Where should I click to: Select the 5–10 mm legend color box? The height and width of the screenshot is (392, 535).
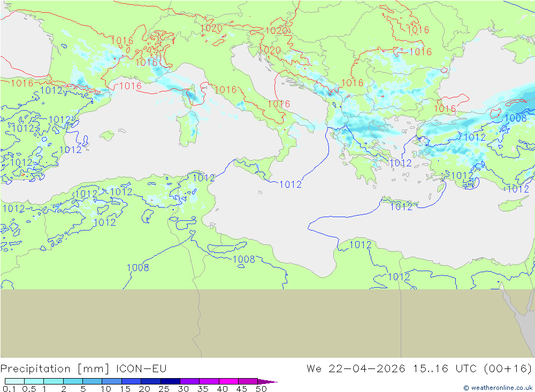click(x=93, y=381)
